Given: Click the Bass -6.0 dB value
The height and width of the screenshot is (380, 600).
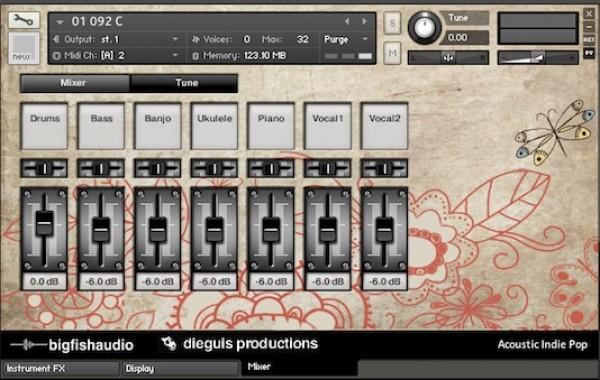Looking at the screenshot, I should (101, 282).
